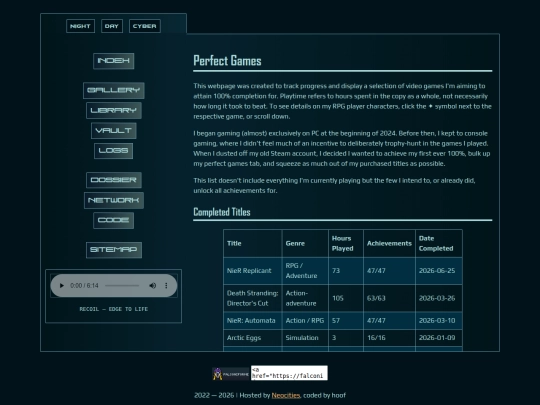The height and width of the screenshot is (405, 540).
Task: Click the RPG / Adventure genre cell
Action: (305, 271)
